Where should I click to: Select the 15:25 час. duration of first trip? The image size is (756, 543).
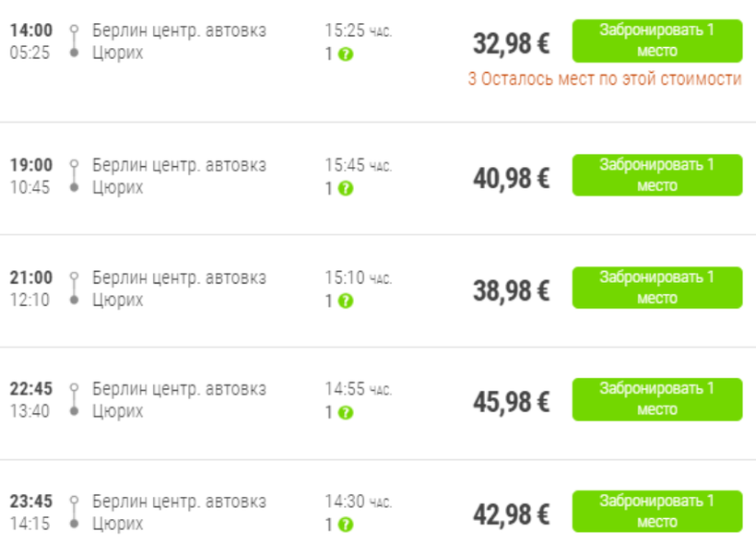[x=358, y=30]
